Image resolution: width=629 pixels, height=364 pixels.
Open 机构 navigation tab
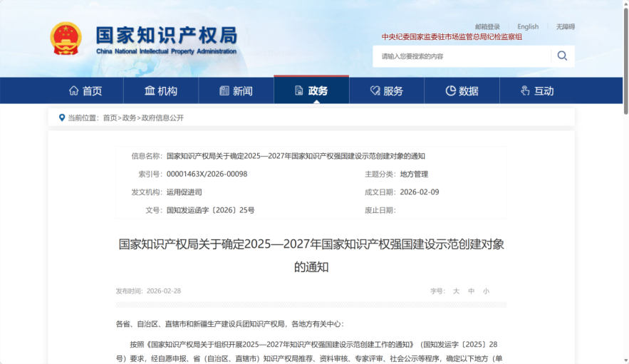[161, 90]
